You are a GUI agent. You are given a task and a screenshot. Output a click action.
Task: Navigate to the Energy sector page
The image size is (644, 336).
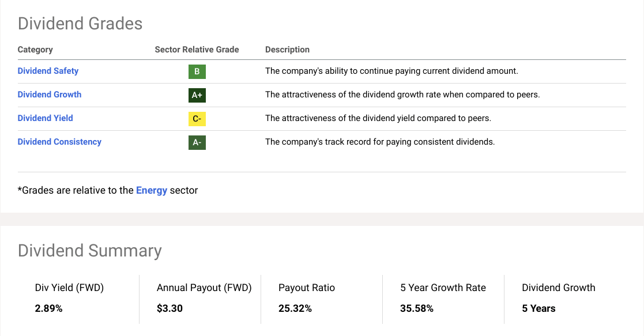(152, 190)
